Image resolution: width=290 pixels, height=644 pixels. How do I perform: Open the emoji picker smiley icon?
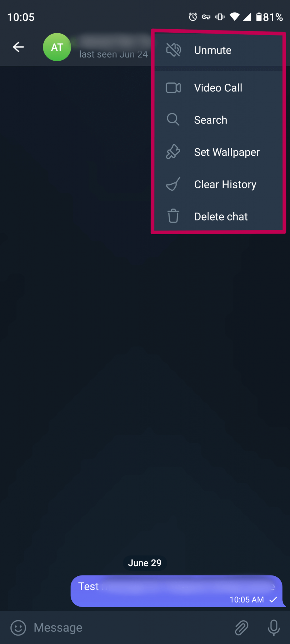coord(18,628)
